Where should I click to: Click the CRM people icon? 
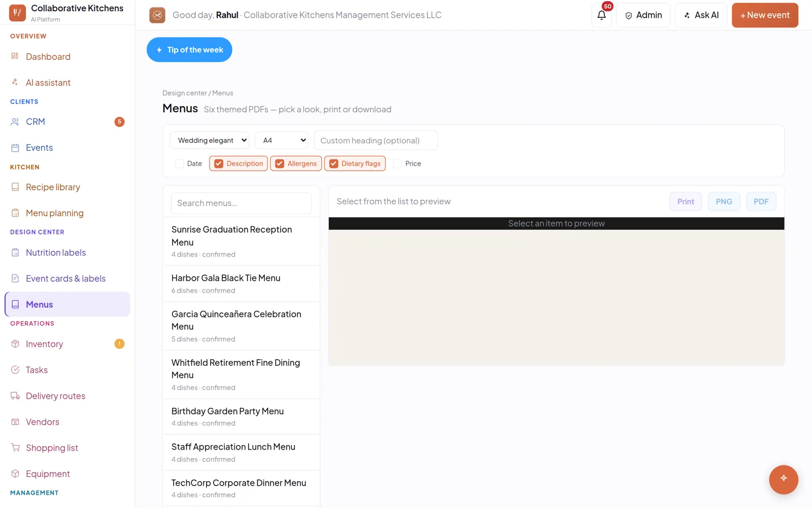tap(15, 121)
